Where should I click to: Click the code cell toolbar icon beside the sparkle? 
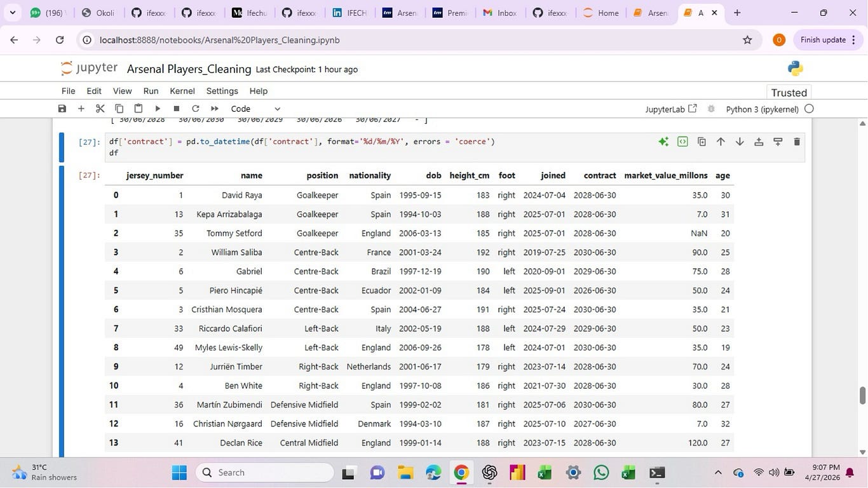point(682,142)
